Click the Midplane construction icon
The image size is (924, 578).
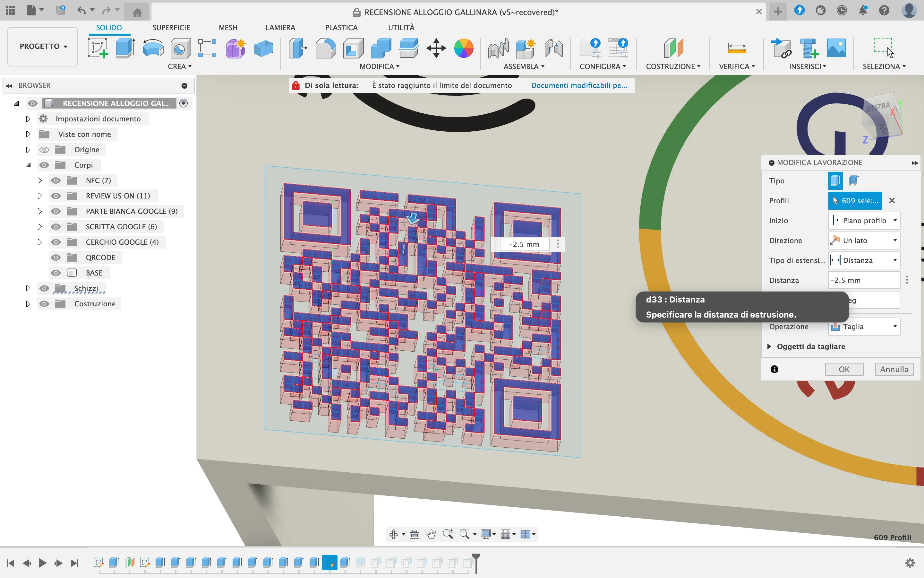pyautogui.click(x=673, y=48)
